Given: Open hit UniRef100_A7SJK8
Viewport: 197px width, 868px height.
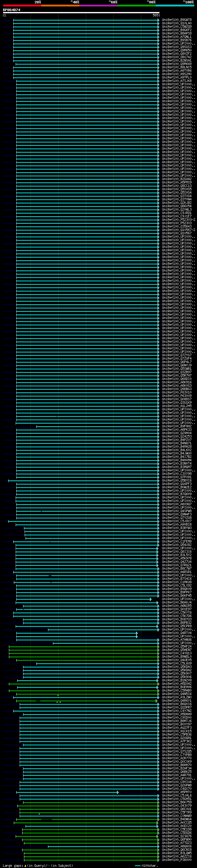Looking at the screenshot, I should click(x=176, y=81).
